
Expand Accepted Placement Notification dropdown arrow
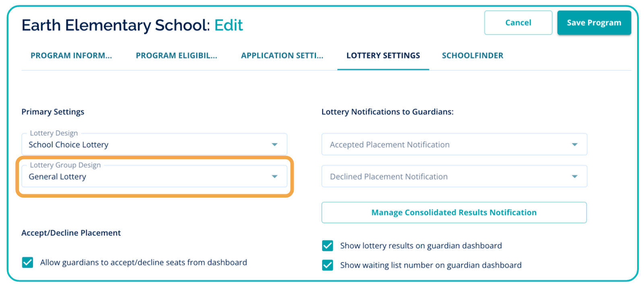tap(574, 144)
